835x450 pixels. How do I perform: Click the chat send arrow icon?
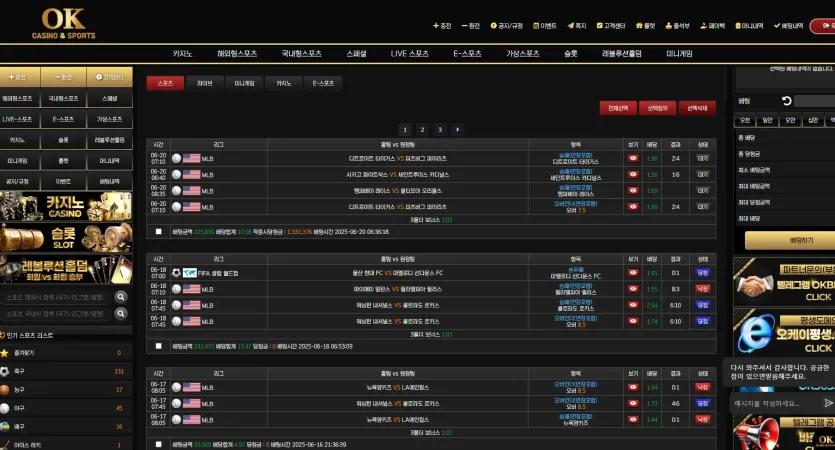click(x=828, y=403)
